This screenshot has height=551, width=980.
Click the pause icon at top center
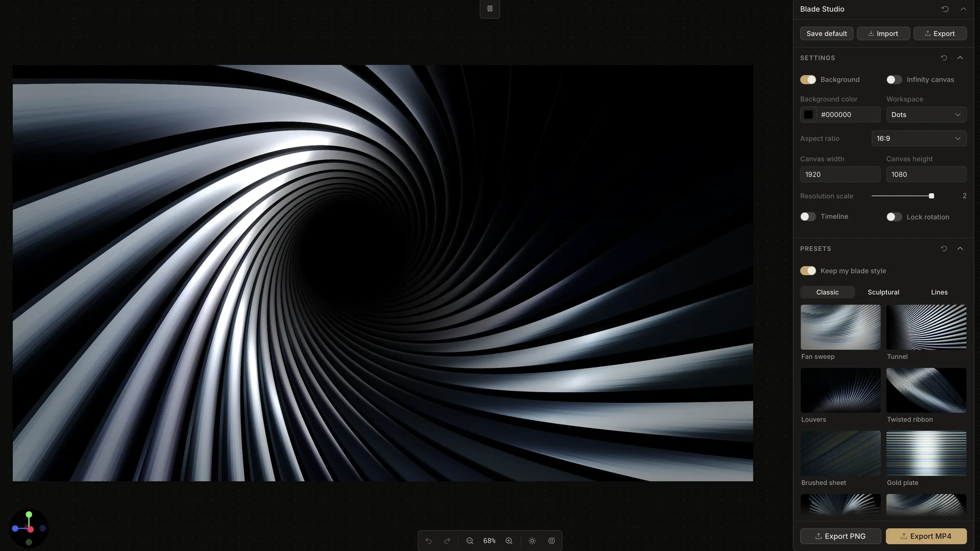click(x=490, y=9)
